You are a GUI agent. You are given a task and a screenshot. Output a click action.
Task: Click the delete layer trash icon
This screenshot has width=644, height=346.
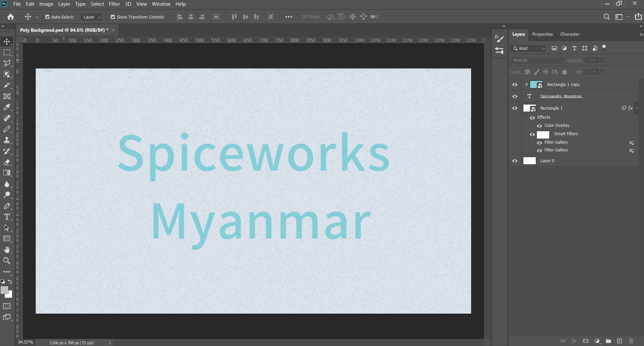(631, 341)
